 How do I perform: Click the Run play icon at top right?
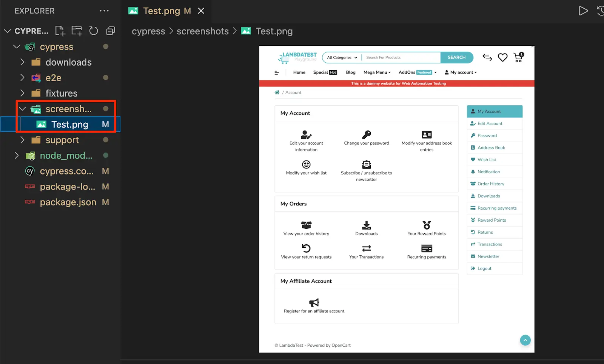click(583, 11)
